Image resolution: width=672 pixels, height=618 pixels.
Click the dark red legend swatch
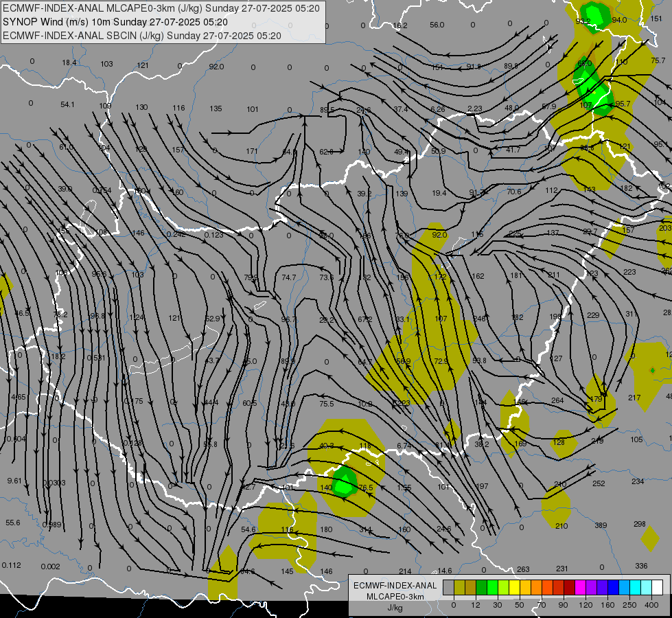pyautogui.click(x=570, y=587)
